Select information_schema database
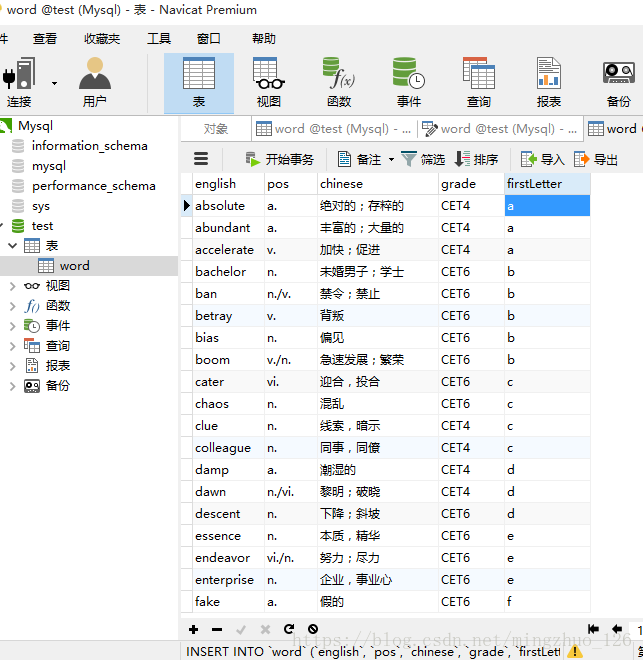Viewport: 643px width, 660px height. click(90, 146)
